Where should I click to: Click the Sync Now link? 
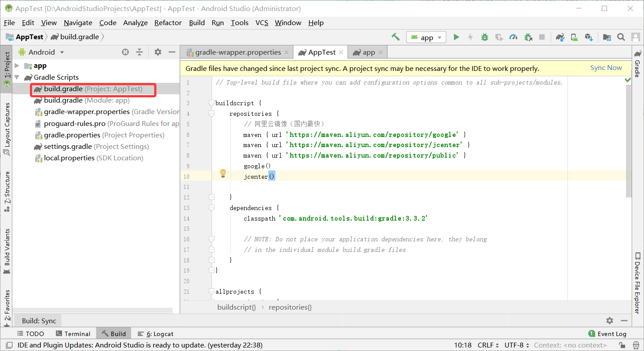[x=606, y=68]
